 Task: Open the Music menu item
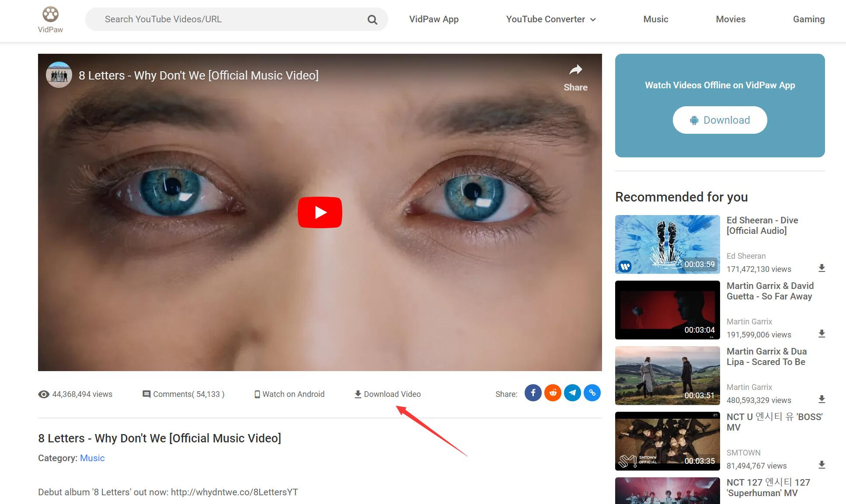(x=655, y=19)
